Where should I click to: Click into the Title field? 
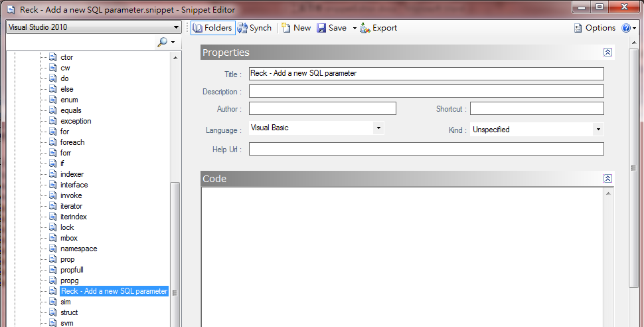pos(426,74)
